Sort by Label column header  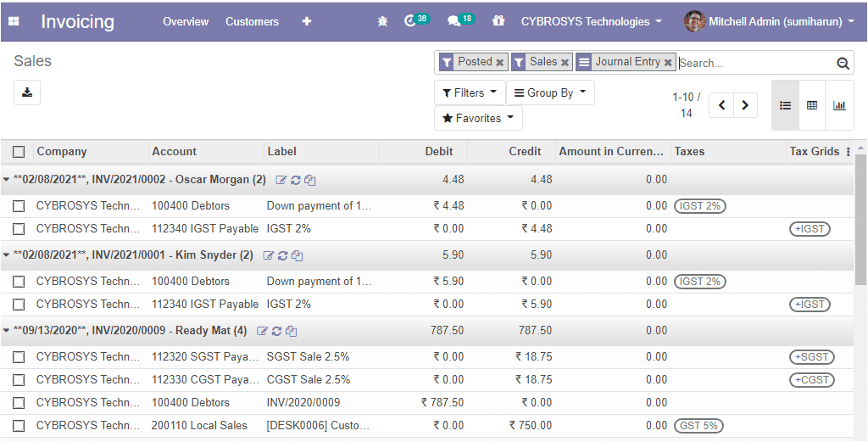click(321, 152)
